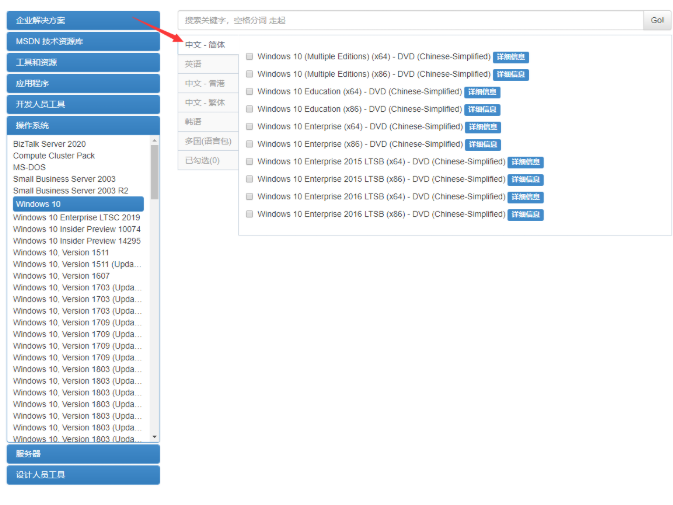This screenshot has height=505, width=673.
Task: Switch to the 英语 language tab
Action: pos(193,64)
